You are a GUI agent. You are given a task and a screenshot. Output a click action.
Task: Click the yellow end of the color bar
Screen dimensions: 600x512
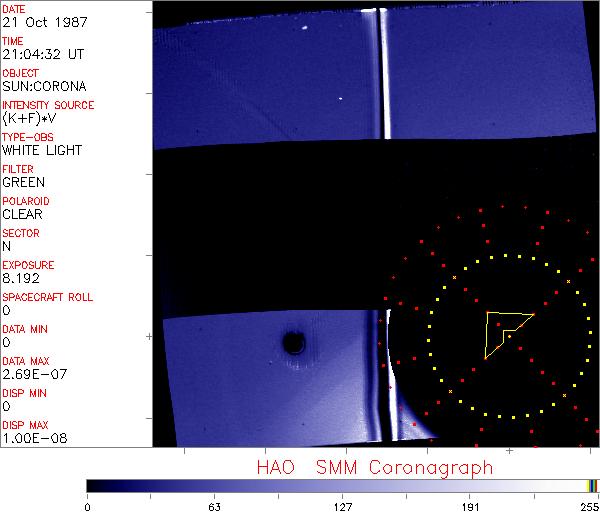click(590, 485)
